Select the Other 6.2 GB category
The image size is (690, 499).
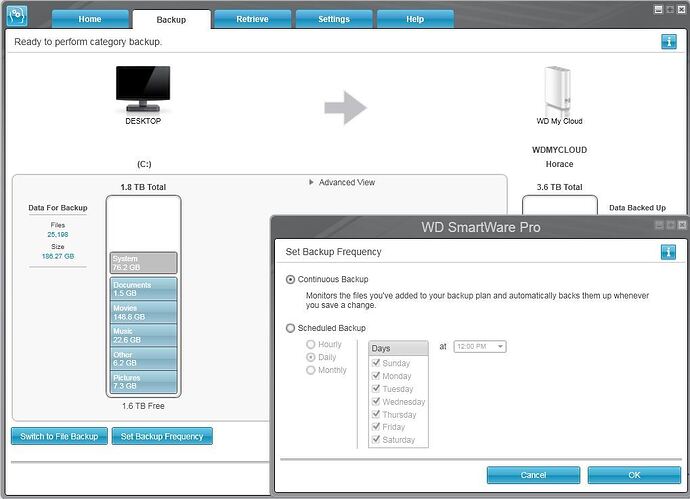143,359
